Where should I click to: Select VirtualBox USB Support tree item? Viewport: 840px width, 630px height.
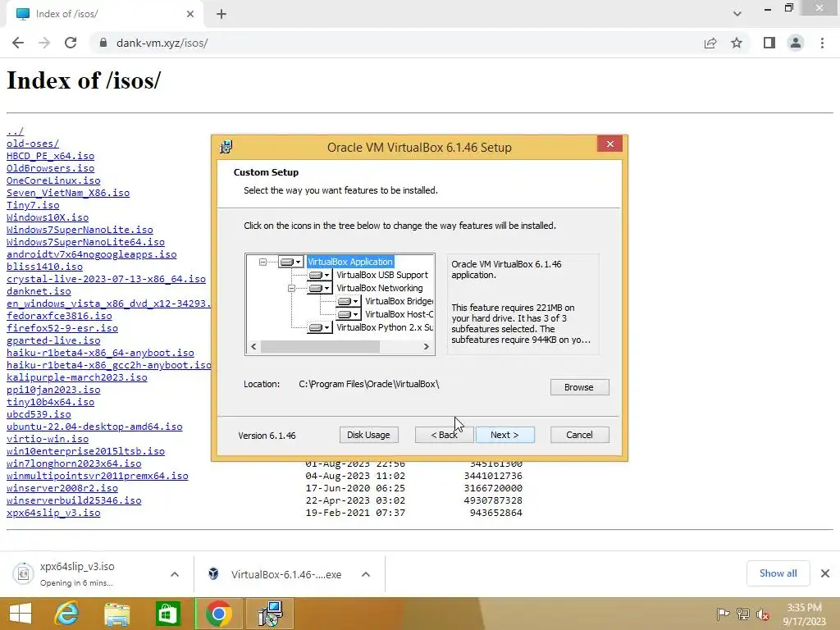(382, 275)
